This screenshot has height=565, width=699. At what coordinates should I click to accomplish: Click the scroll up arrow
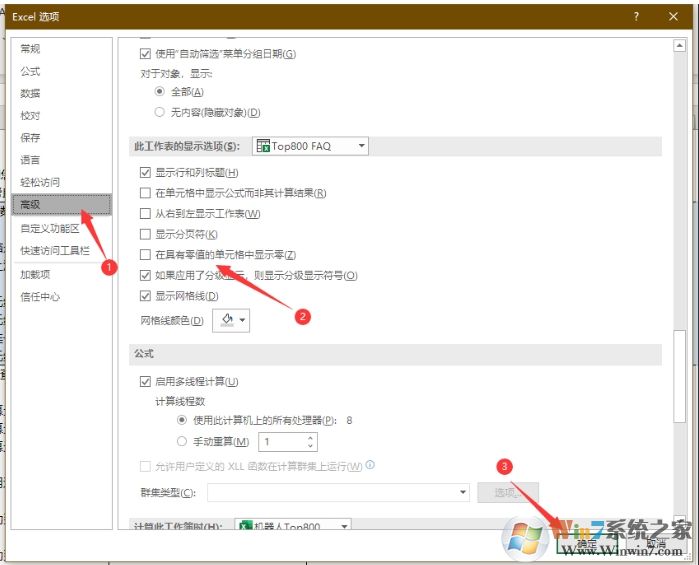click(679, 45)
